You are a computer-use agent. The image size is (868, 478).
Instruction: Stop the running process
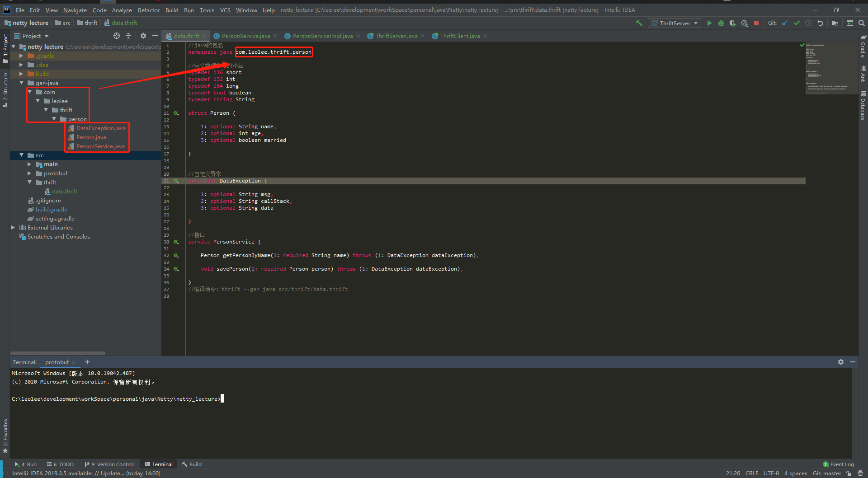coord(756,23)
